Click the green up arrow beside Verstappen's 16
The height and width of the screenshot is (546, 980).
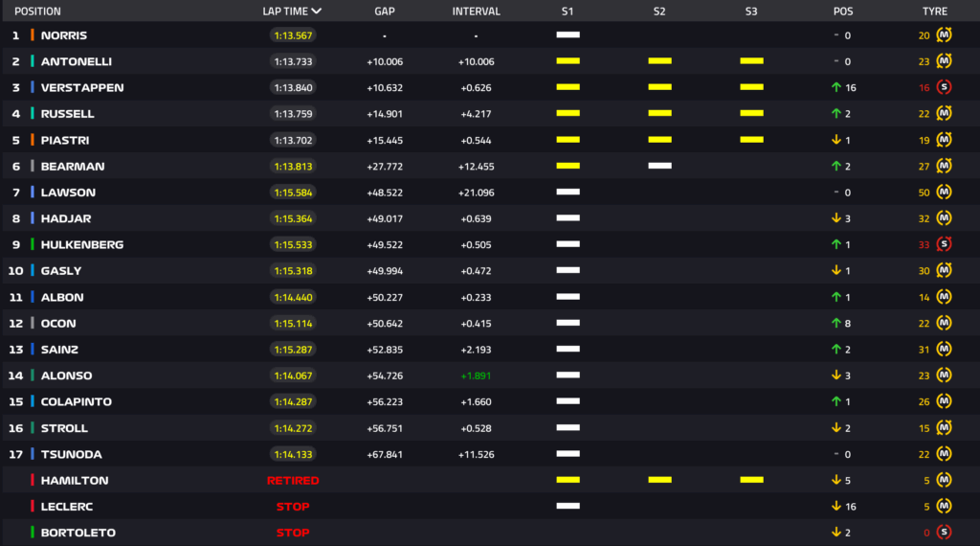pos(835,87)
